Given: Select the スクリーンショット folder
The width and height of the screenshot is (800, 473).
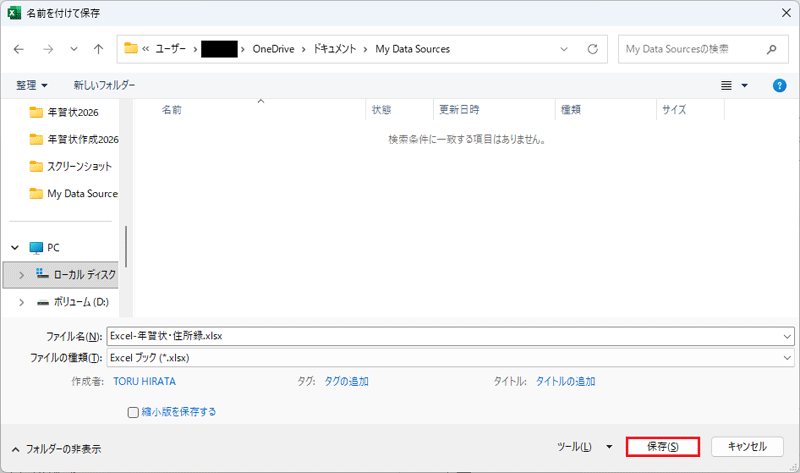Looking at the screenshot, I should pos(79,166).
